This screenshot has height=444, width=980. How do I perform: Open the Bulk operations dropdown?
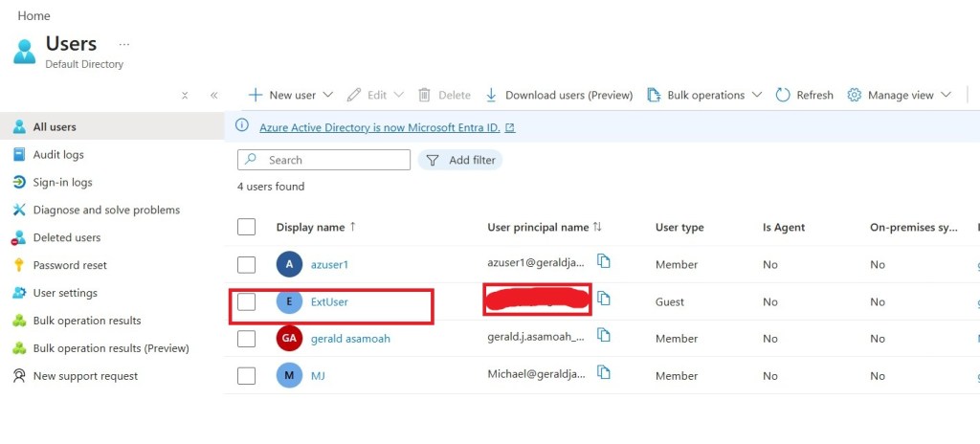(756, 95)
